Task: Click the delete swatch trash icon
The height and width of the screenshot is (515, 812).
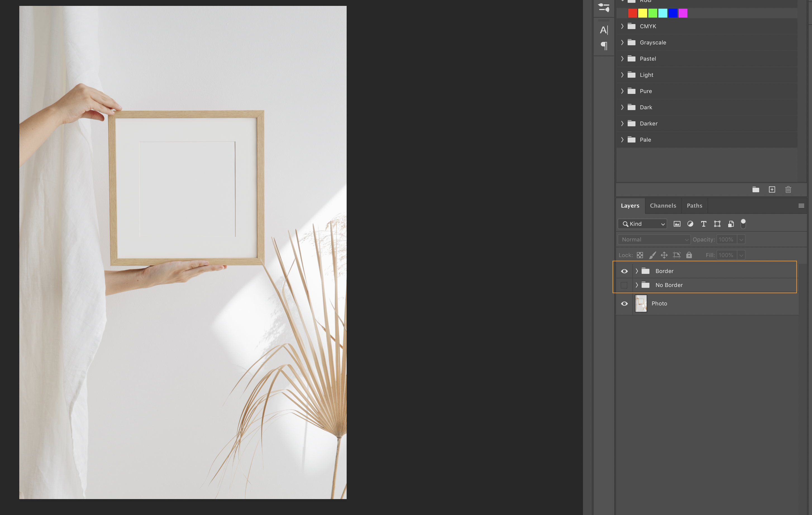Action: pyautogui.click(x=788, y=189)
